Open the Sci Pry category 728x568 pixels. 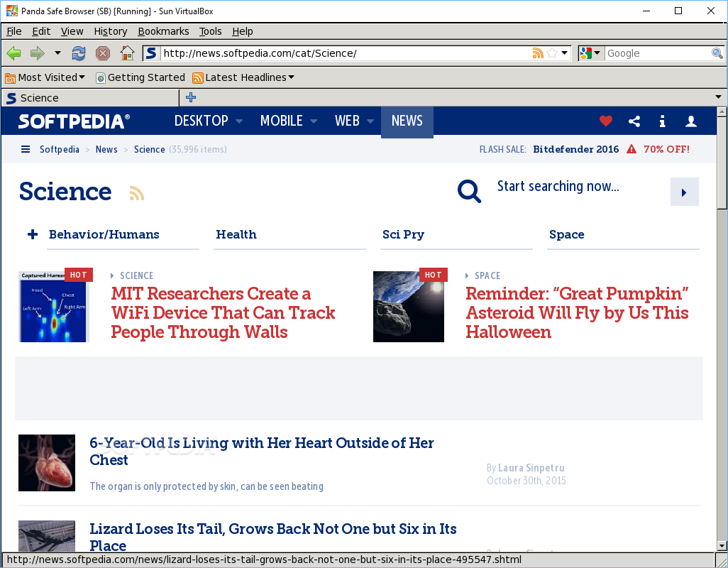click(x=403, y=234)
